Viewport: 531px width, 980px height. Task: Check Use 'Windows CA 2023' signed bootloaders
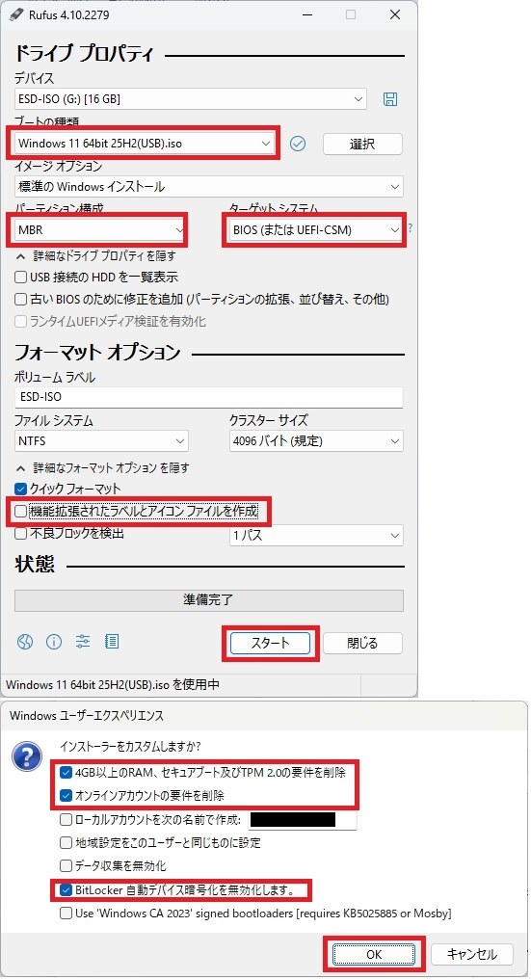click(255, 914)
